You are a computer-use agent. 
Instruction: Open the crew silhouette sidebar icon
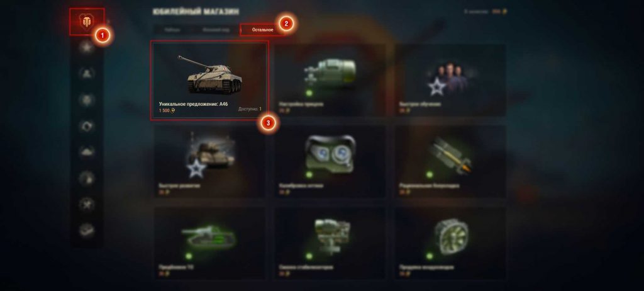pos(87,73)
